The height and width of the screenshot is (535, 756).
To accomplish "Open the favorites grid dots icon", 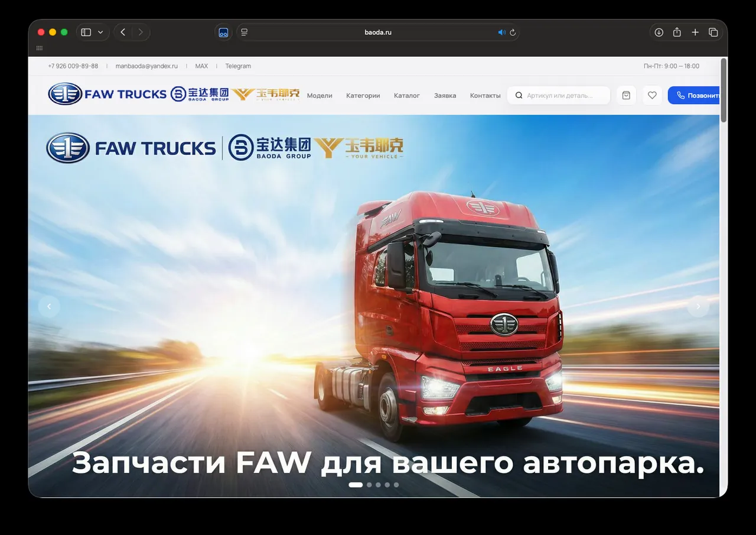I will (40, 48).
